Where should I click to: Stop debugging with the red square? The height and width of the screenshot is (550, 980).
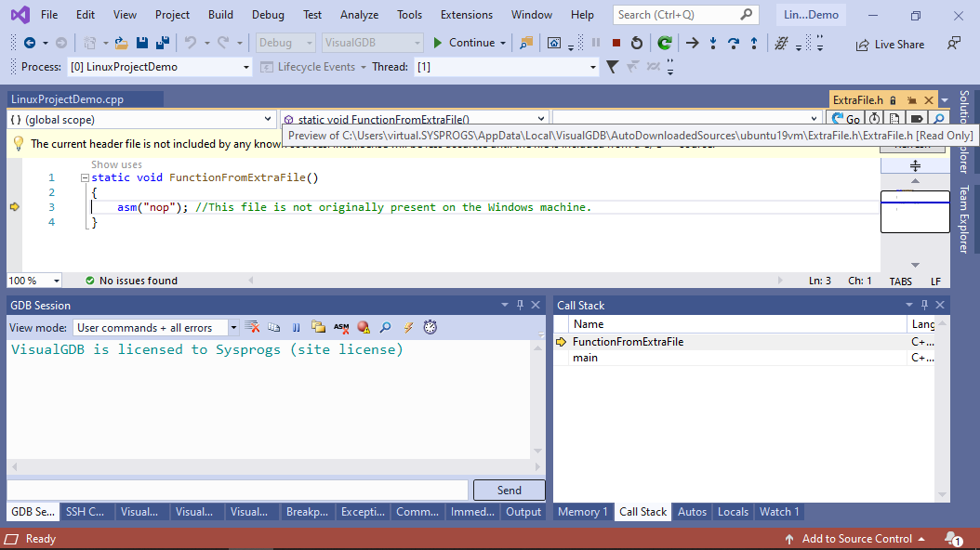tap(616, 43)
